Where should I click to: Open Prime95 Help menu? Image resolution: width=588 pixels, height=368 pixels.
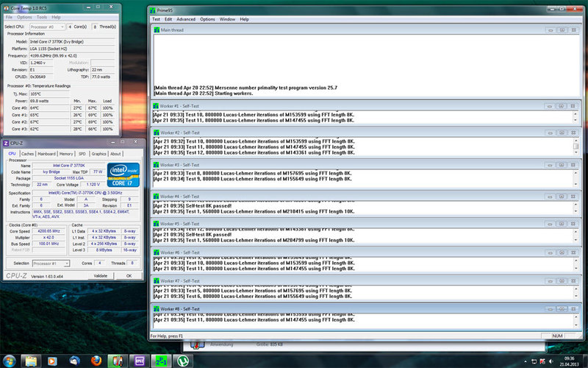pos(245,19)
